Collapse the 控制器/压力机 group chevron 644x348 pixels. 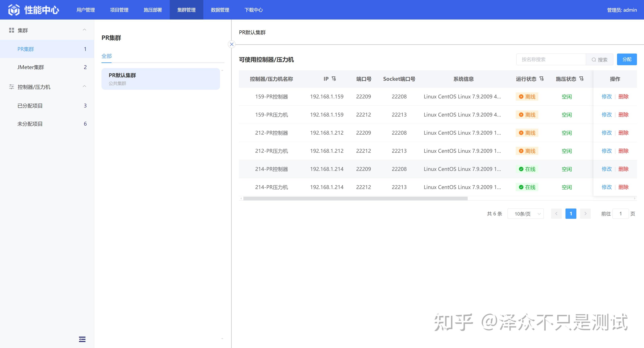coord(84,86)
